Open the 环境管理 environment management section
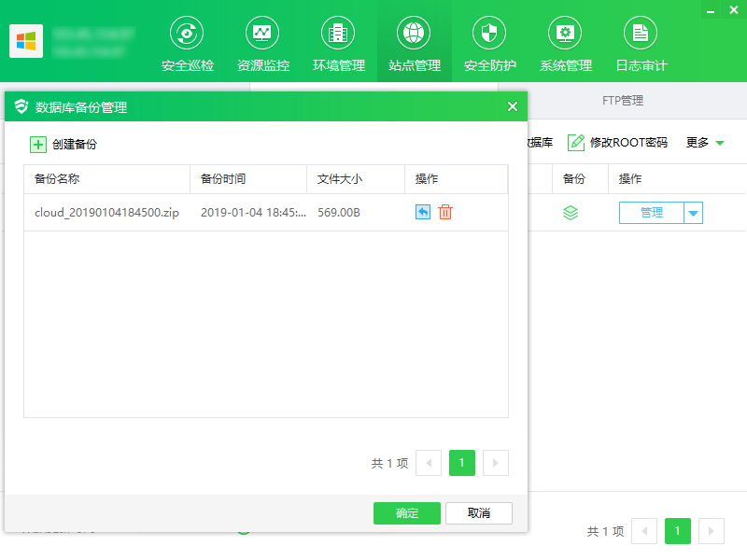Image resolution: width=747 pixels, height=560 pixels. [x=338, y=44]
